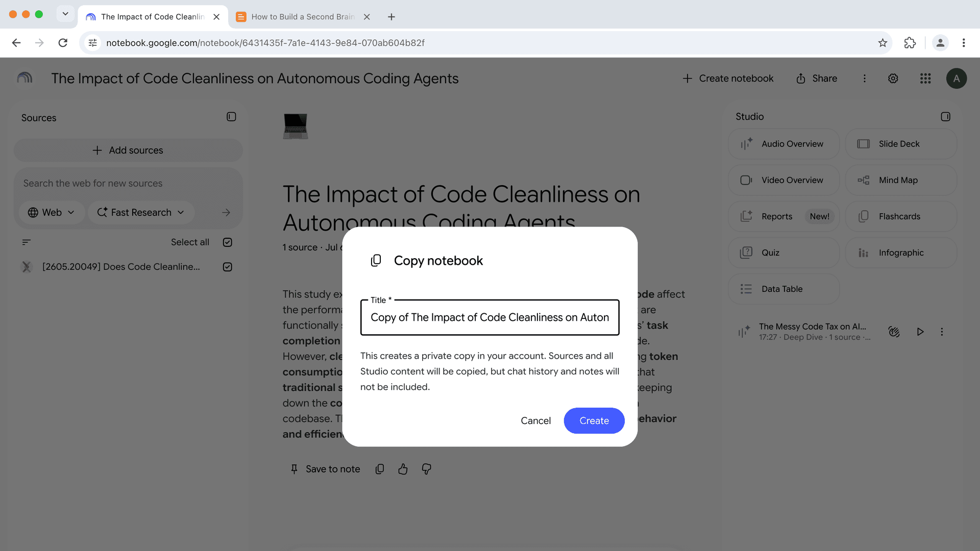Click the notebook Title input field
Screen dimensions: 980x551
[489, 317]
